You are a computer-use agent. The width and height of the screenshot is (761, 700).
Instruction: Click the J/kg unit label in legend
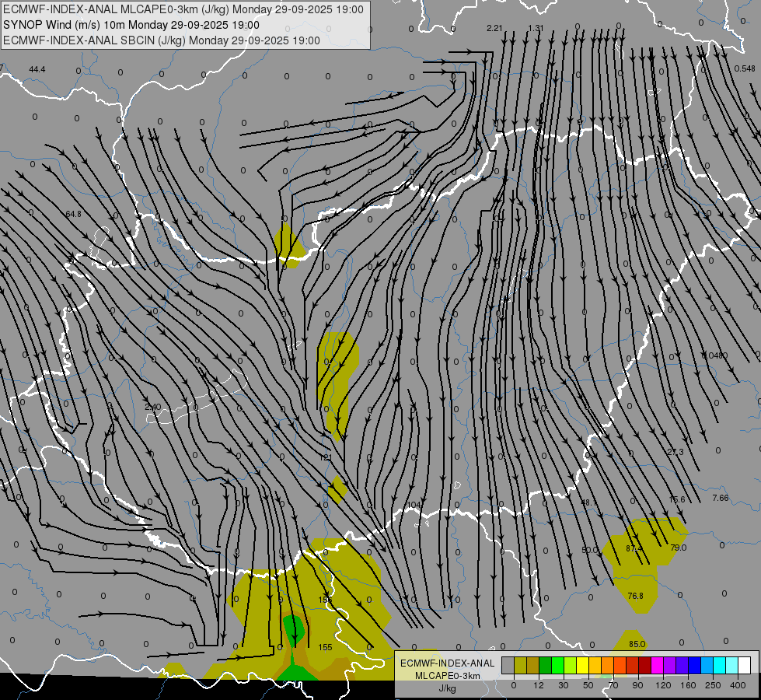click(447, 688)
